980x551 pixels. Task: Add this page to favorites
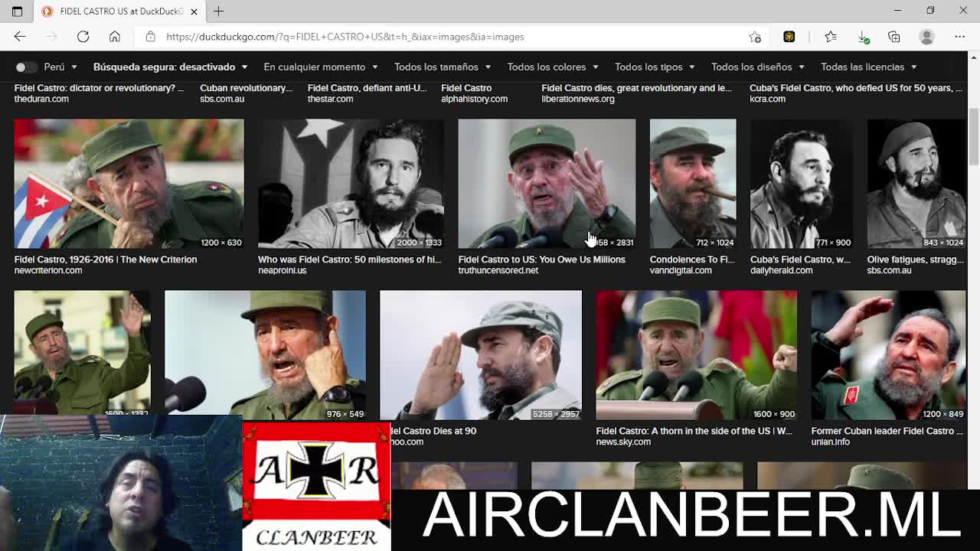[755, 37]
